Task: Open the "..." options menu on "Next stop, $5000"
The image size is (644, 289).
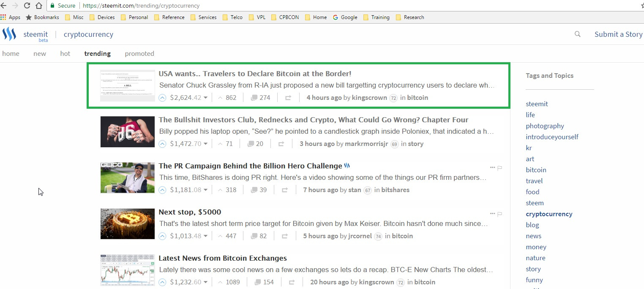Action: pyautogui.click(x=492, y=214)
